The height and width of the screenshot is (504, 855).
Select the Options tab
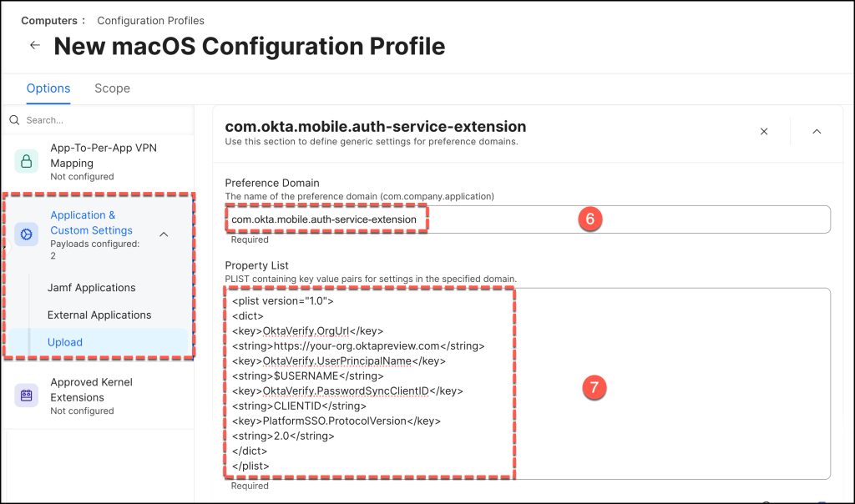pos(48,88)
